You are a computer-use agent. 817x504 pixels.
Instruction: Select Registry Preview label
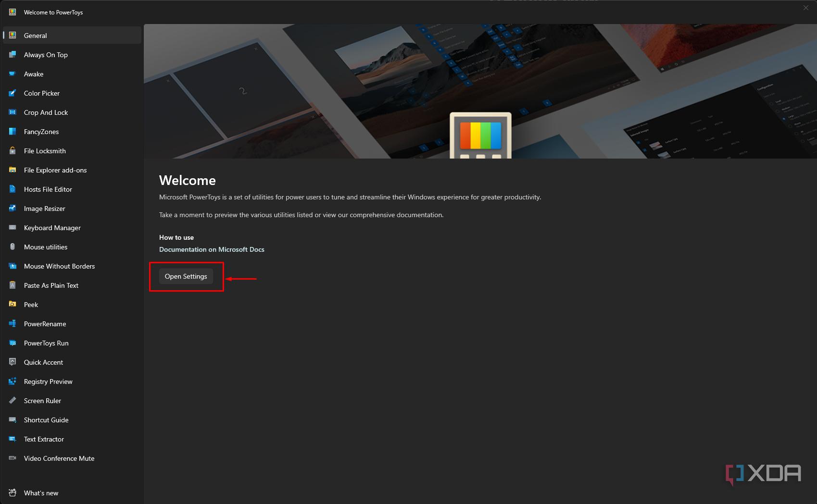tap(48, 381)
